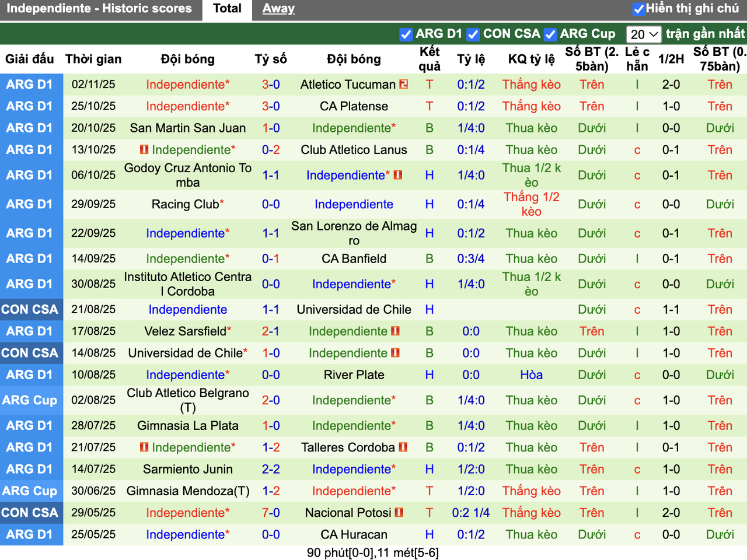
Task: Click the 1/2H column header
Action: 671,59
